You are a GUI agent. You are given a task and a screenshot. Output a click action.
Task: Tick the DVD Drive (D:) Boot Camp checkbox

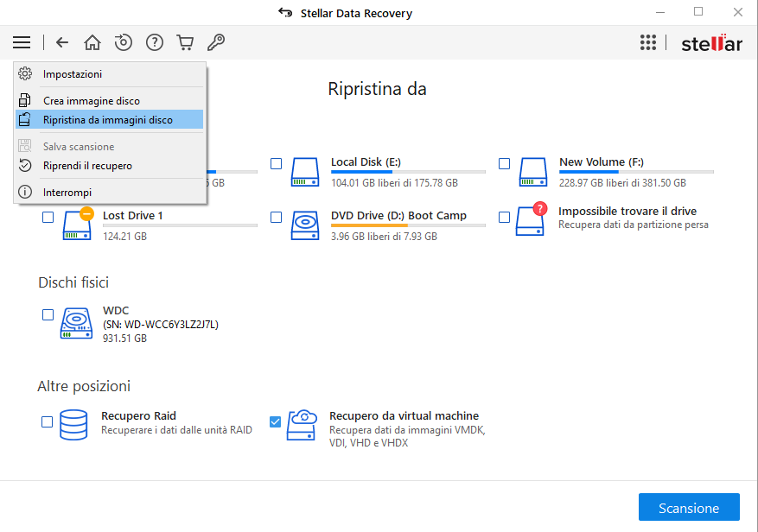[276, 217]
